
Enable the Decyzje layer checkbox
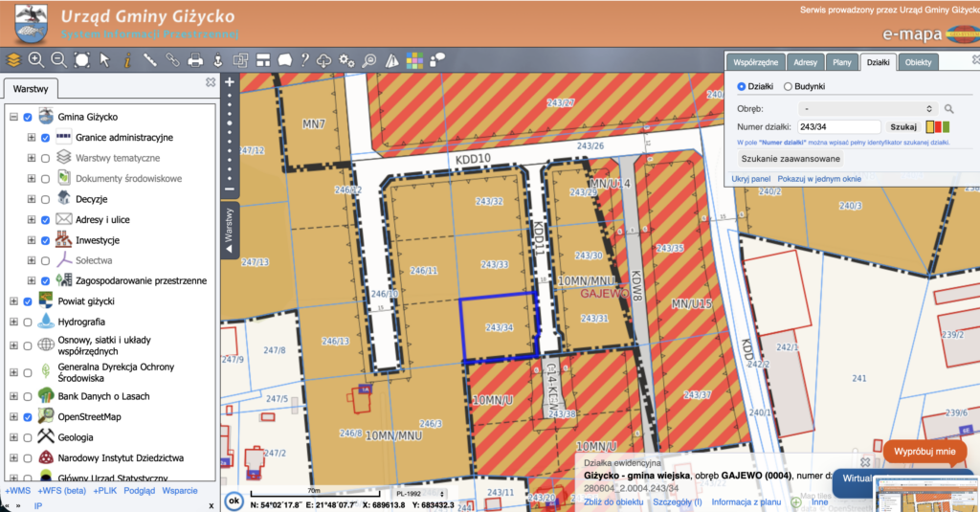[45, 199]
